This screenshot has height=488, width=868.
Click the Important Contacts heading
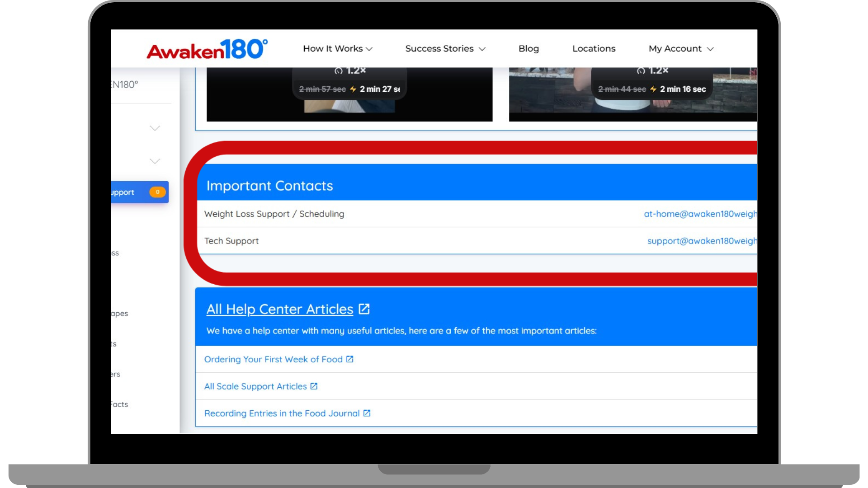269,186
